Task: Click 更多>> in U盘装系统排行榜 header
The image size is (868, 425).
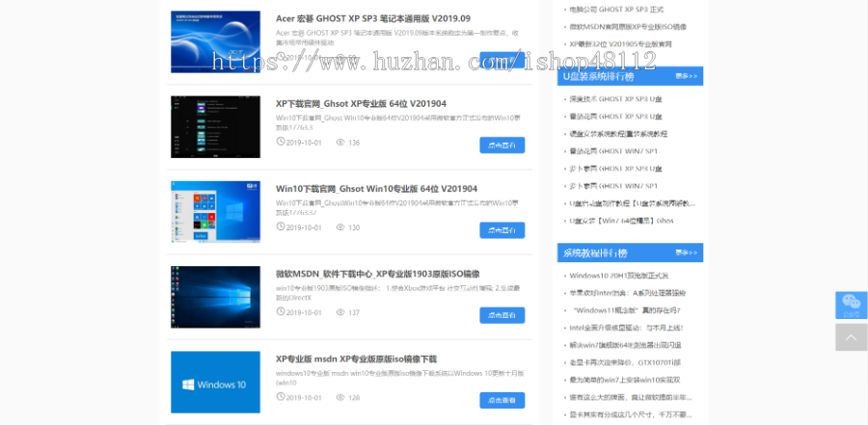Action: tap(687, 76)
